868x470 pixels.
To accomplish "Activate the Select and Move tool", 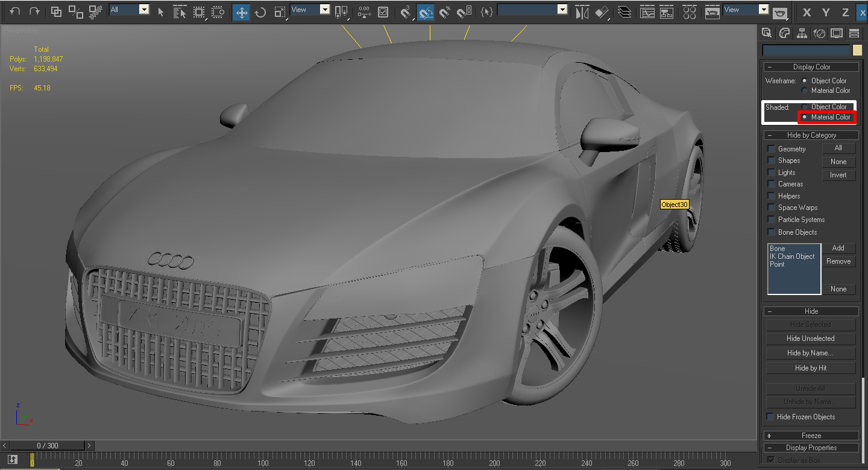I will pos(241,11).
